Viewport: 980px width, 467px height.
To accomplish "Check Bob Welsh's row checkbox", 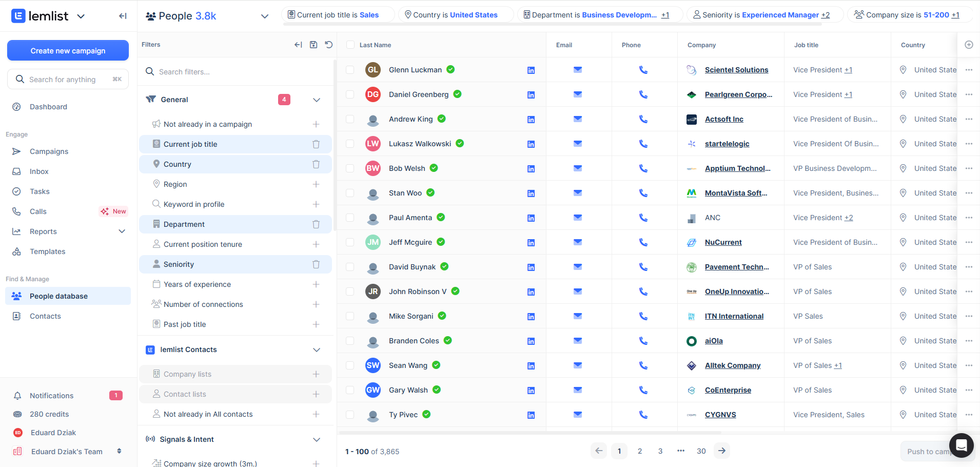I will [349, 168].
